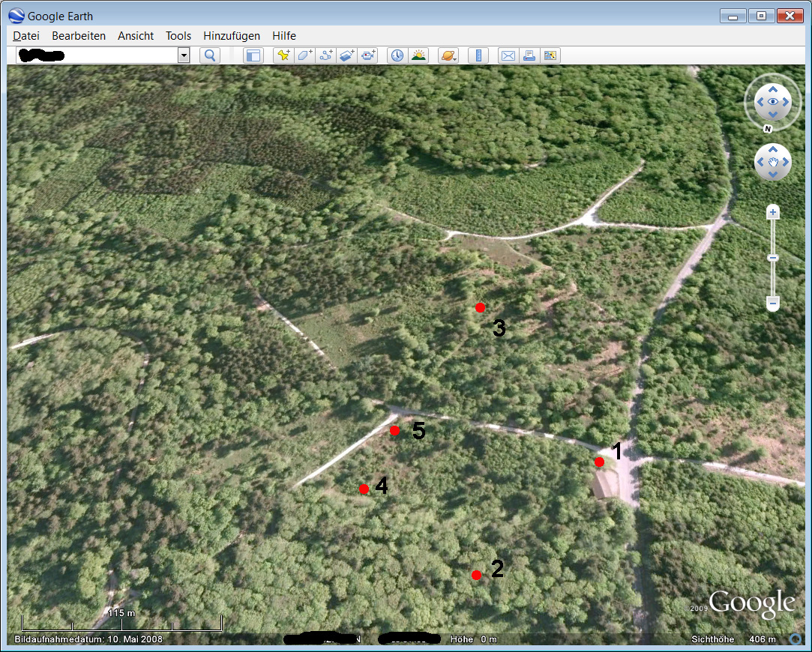Click the zoom in plus button

(773, 213)
